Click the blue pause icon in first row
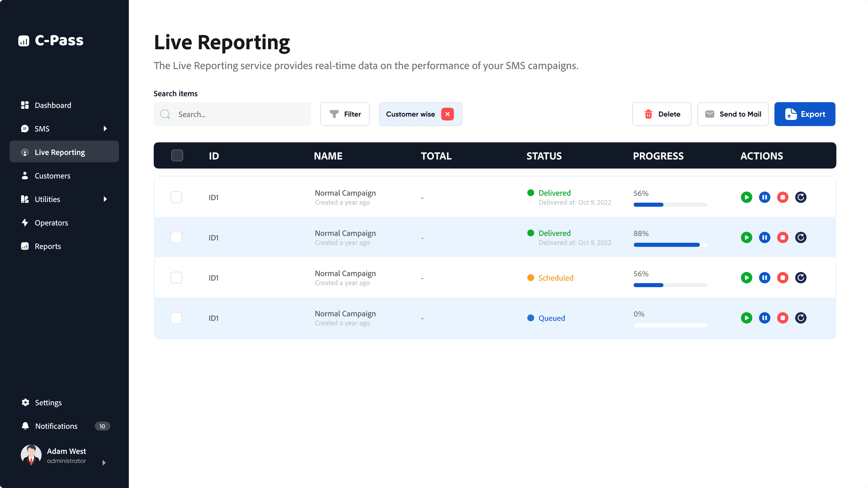Image resolution: width=868 pixels, height=488 pixels. pos(764,197)
